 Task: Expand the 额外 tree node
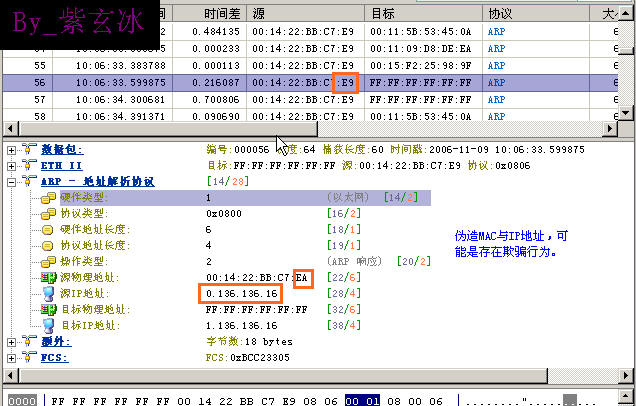[x=11, y=342]
